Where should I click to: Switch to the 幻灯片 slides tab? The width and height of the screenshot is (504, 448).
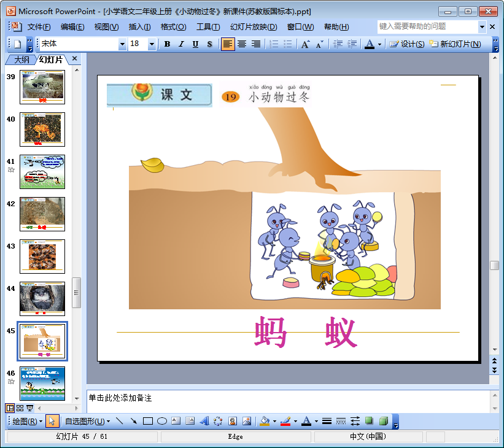(x=51, y=60)
